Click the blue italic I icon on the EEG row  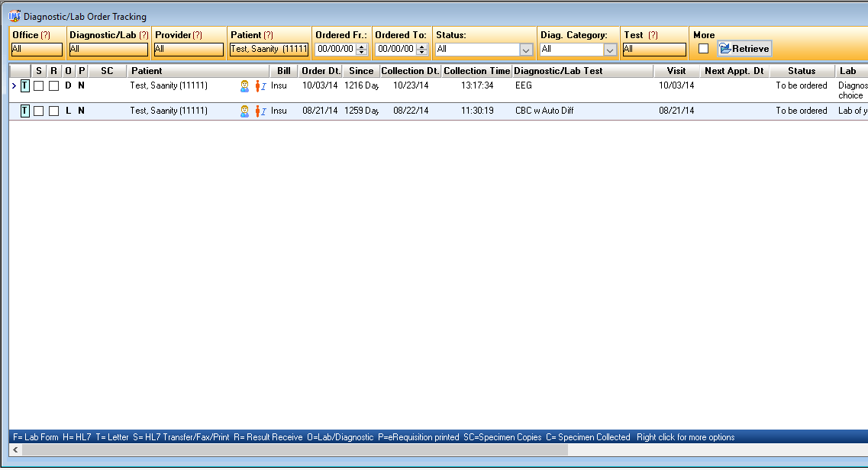tap(264, 85)
